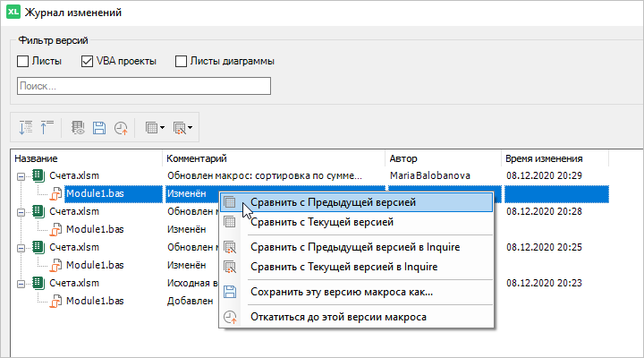Collapse the Счета.xlsm node dated 20:29
This screenshot has width=644, height=358.
pyautogui.click(x=21, y=176)
